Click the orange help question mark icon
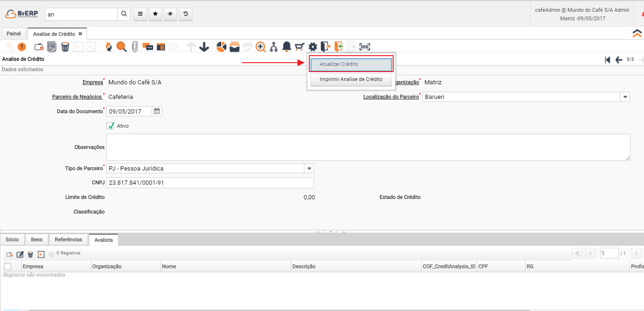The height and width of the screenshot is (311, 644). (22, 47)
